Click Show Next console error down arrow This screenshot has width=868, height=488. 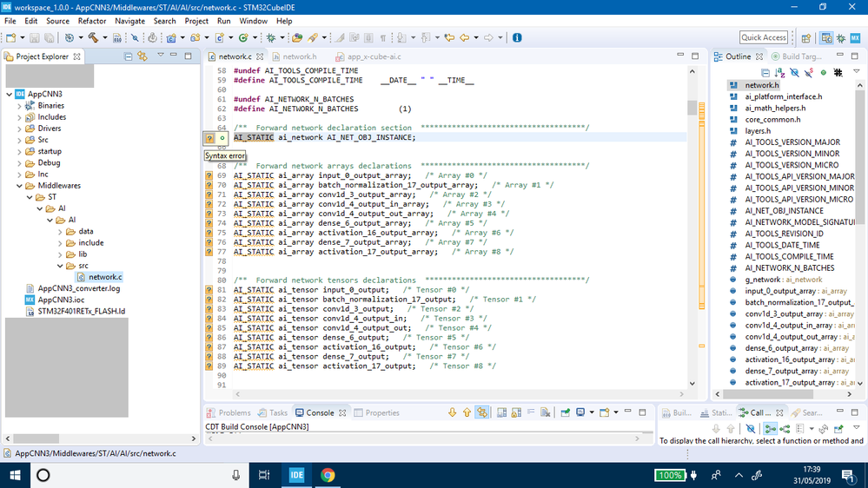coord(453,412)
